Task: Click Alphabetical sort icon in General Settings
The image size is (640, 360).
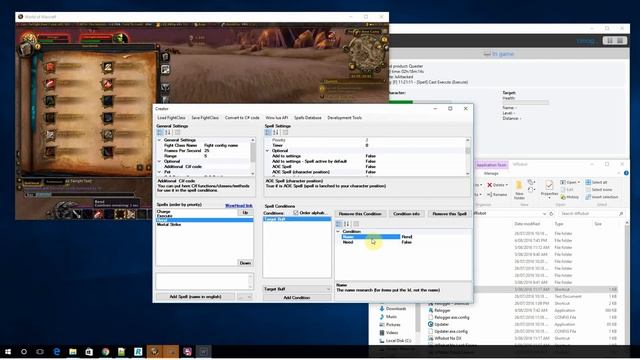Action: pos(168,133)
